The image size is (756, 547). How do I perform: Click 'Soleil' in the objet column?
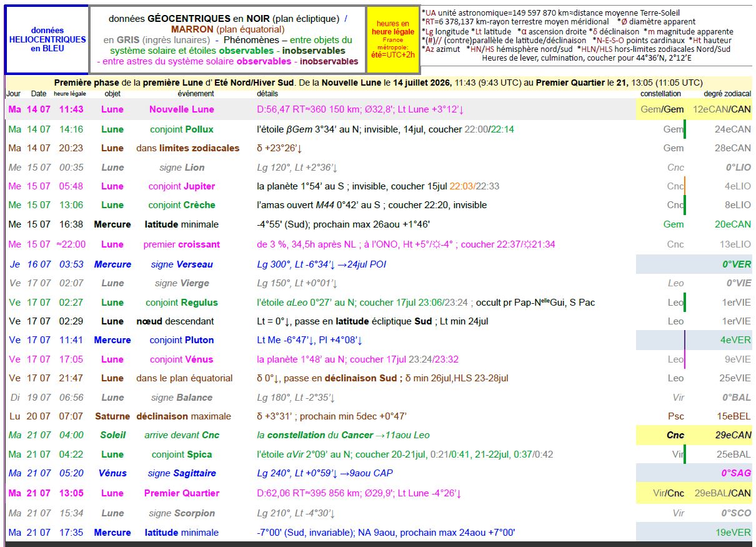point(112,435)
